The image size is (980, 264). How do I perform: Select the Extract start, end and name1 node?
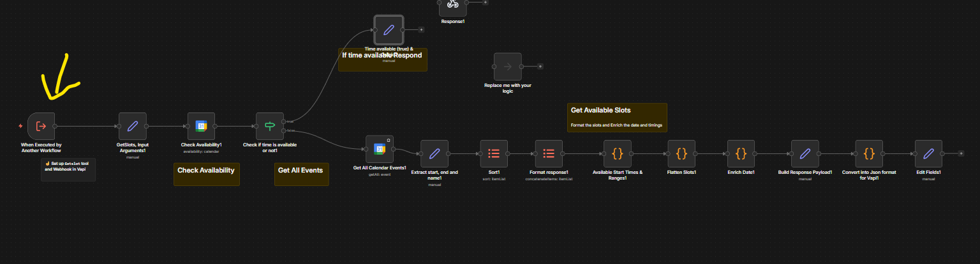[x=434, y=153]
